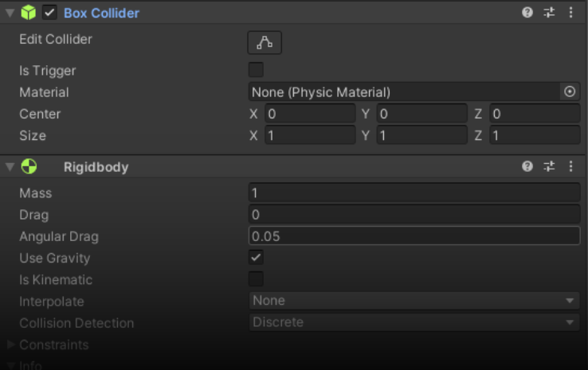Click the Edit Collider label

tap(56, 39)
